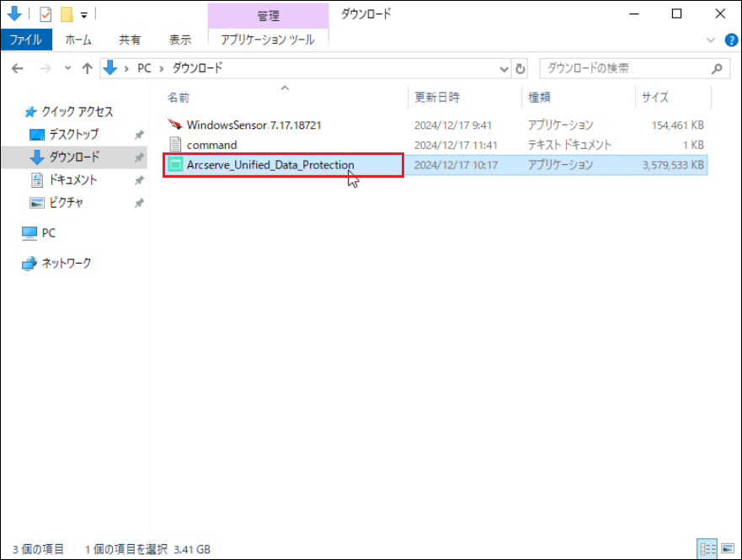Screen dimensions: 742x560
Task: Switch to the 表示 ribbon tab
Action: pyautogui.click(x=180, y=40)
